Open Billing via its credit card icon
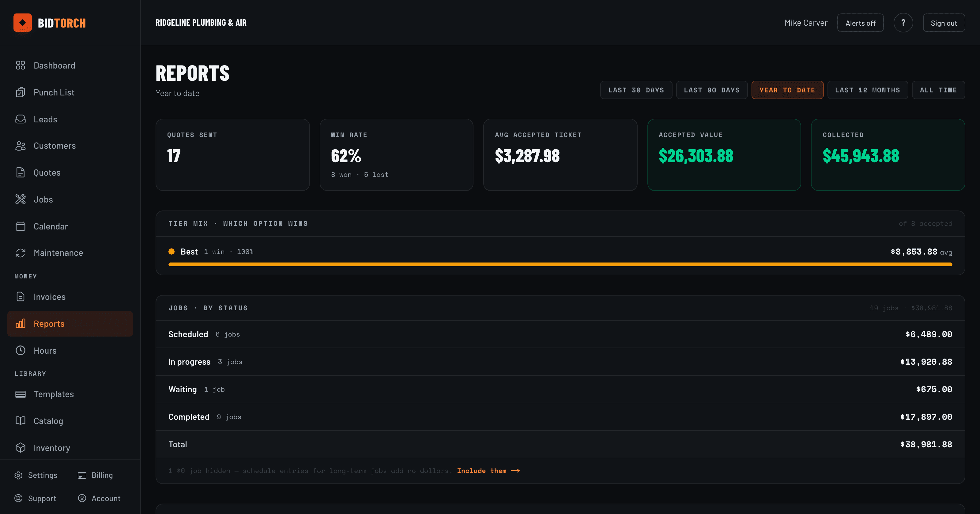The width and height of the screenshot is (980, 514). (x=82, y=475)
